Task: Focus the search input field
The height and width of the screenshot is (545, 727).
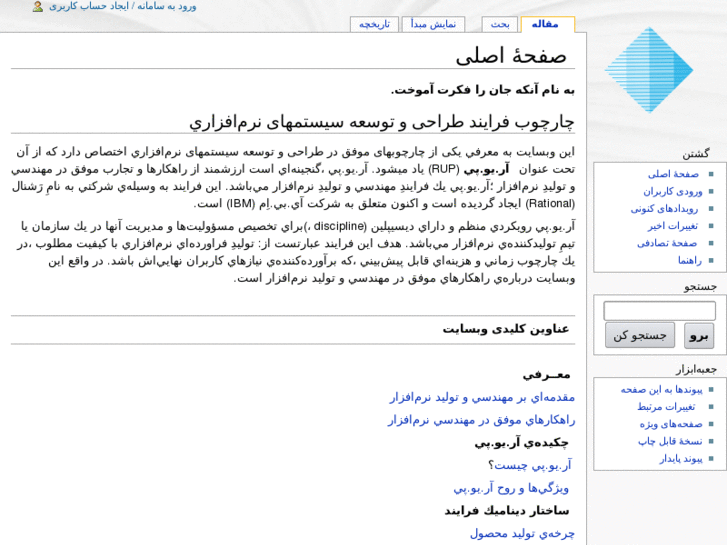Action: [659, 311]
